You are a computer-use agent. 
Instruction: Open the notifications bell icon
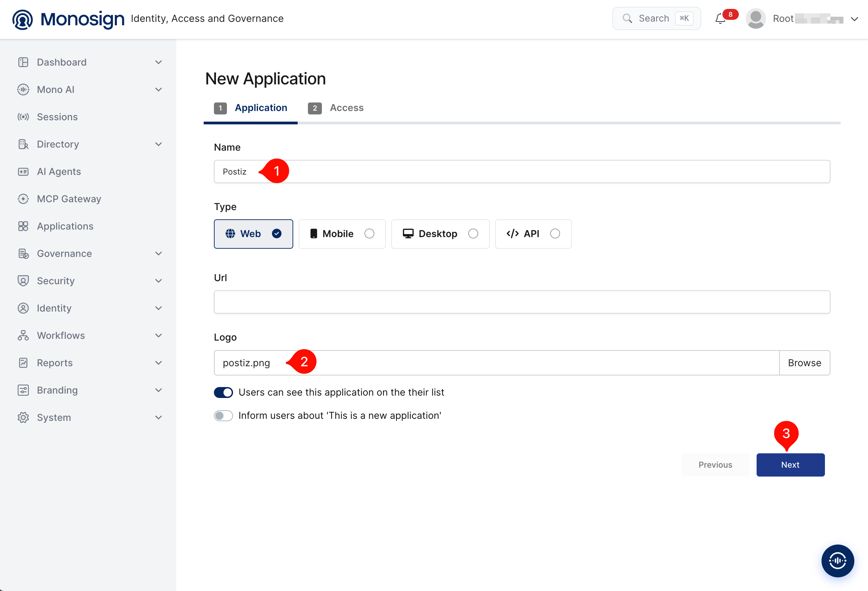[720, 19]
